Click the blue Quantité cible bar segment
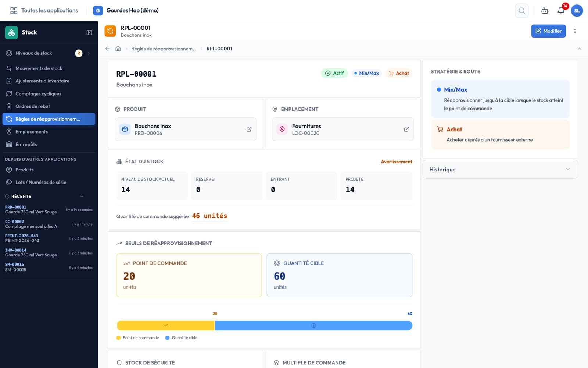Image resolution: width=588 pixels, height=368 pixels. coord(313,325)
